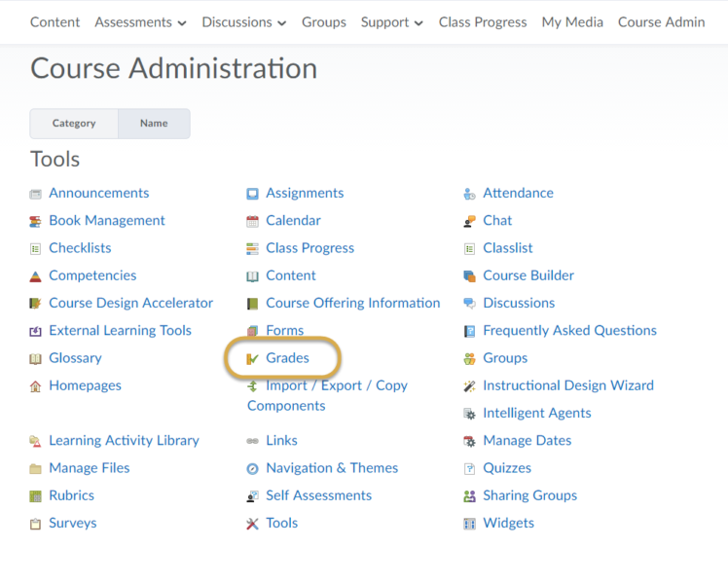Click the Checklists icon

35,249
